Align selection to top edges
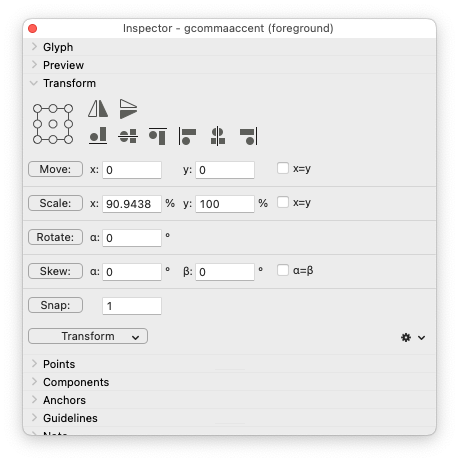Image resolution: width=459 pixels, height=462 pixels. coord(158,136)
